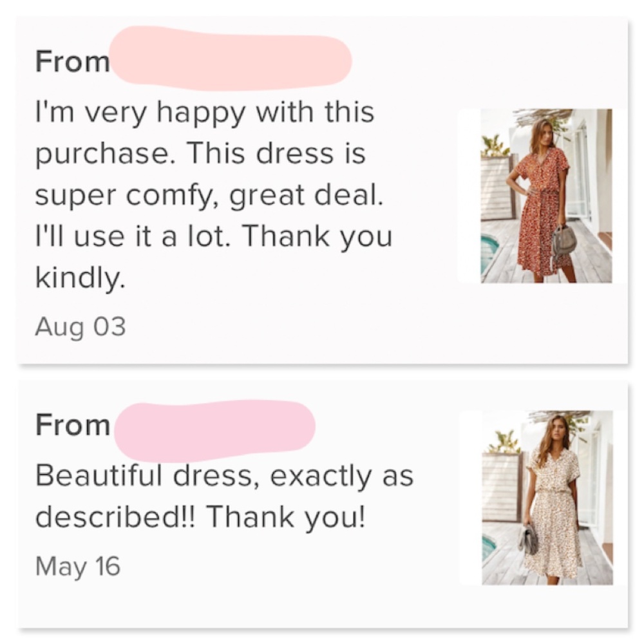This screenshot has width=644, height=644.
Task: Click empty space below the Aug 03 date
Action: [258, 351]
